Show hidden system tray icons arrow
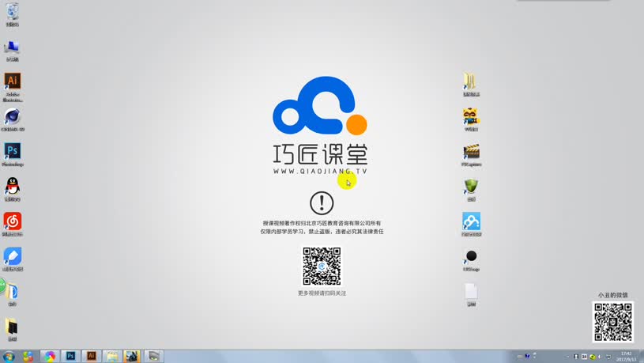 (x=568, y=357)
